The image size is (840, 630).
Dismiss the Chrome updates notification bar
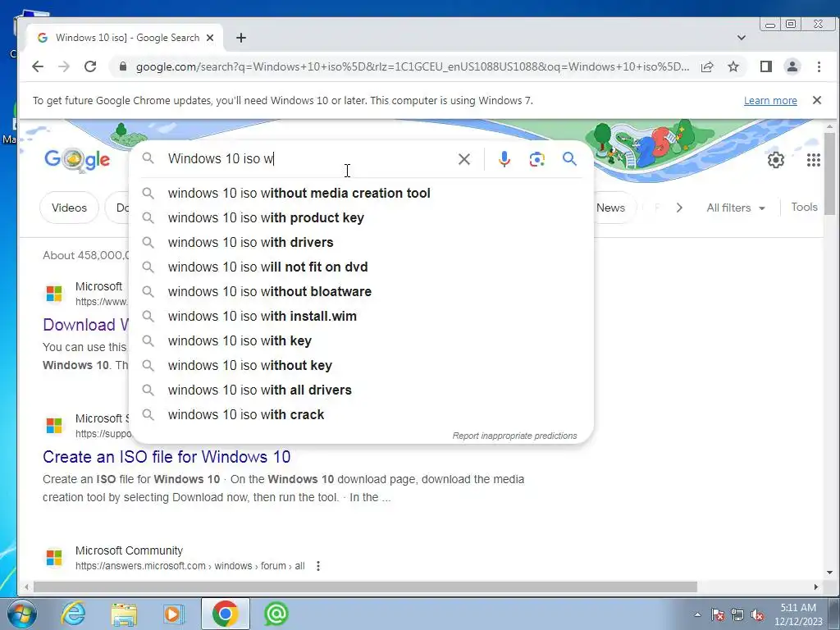817,100
